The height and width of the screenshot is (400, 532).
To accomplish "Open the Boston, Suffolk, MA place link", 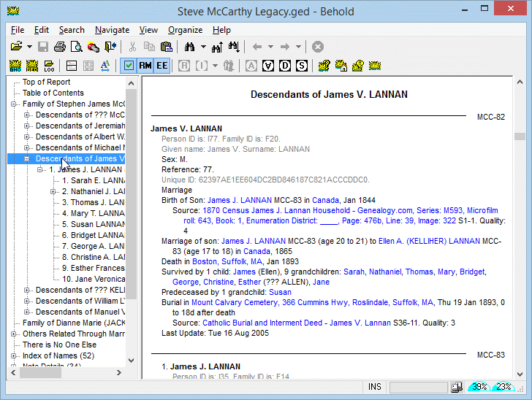I will coord(227,262).
